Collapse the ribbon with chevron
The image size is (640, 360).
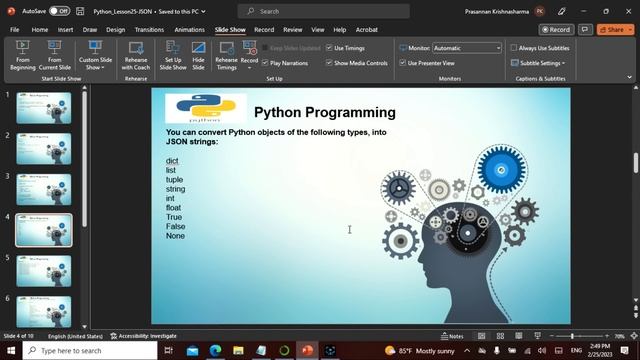tap(629, 77)
